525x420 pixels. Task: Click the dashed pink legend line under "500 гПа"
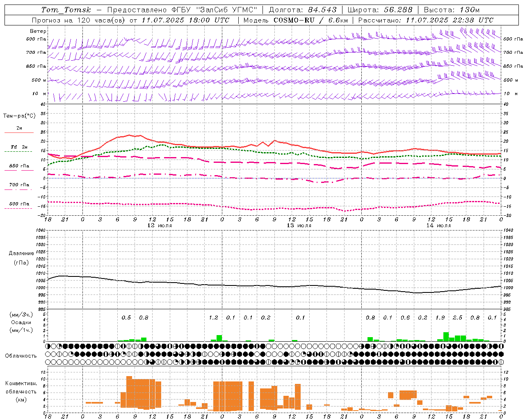pos(18,208)
